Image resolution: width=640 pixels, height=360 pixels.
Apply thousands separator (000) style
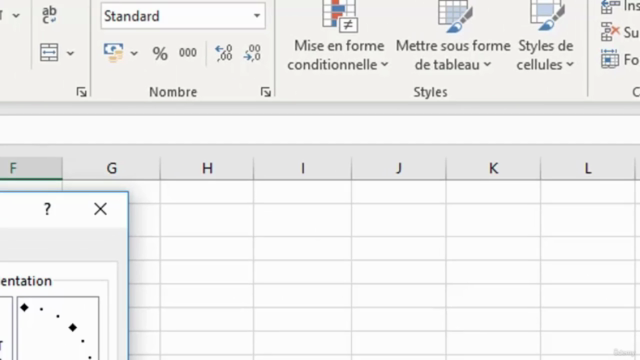[x=188, y=53]
